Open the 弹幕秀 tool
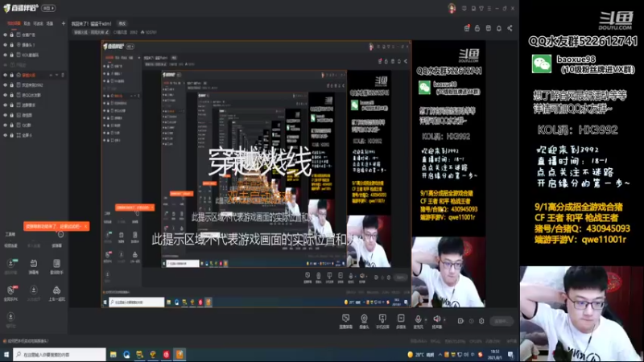Screen dimensions: 644x362 [34, 266]
